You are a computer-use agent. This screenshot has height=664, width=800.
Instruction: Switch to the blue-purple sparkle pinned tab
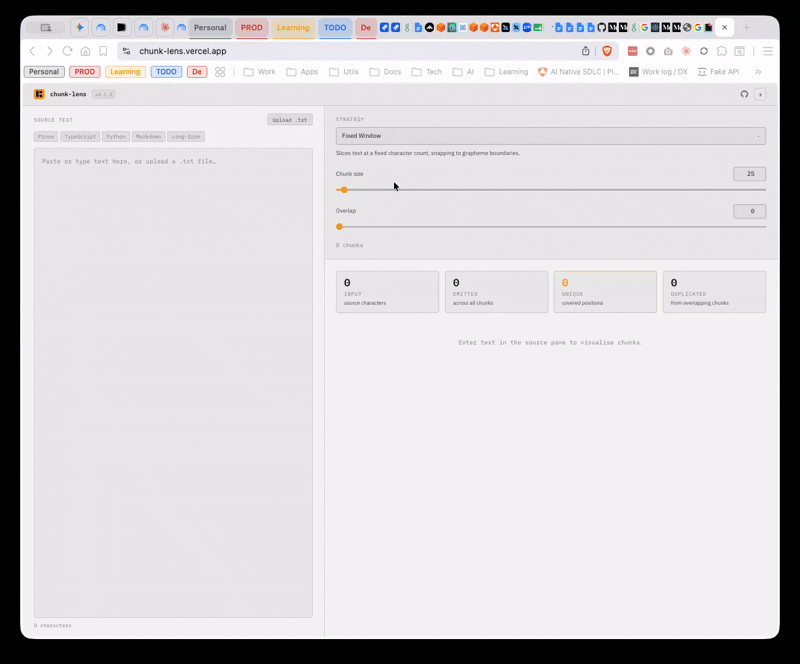point(80,28)
